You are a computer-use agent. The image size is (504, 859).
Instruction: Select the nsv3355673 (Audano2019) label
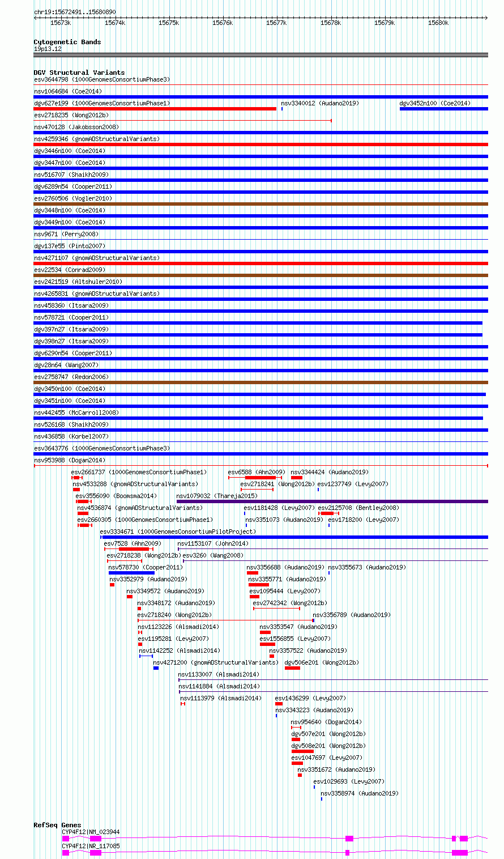pos(367,568)
